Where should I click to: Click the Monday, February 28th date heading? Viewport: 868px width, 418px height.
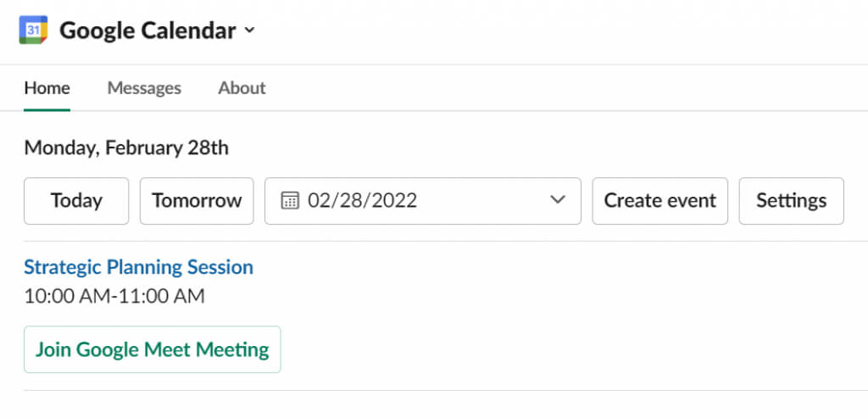point(126,148)
